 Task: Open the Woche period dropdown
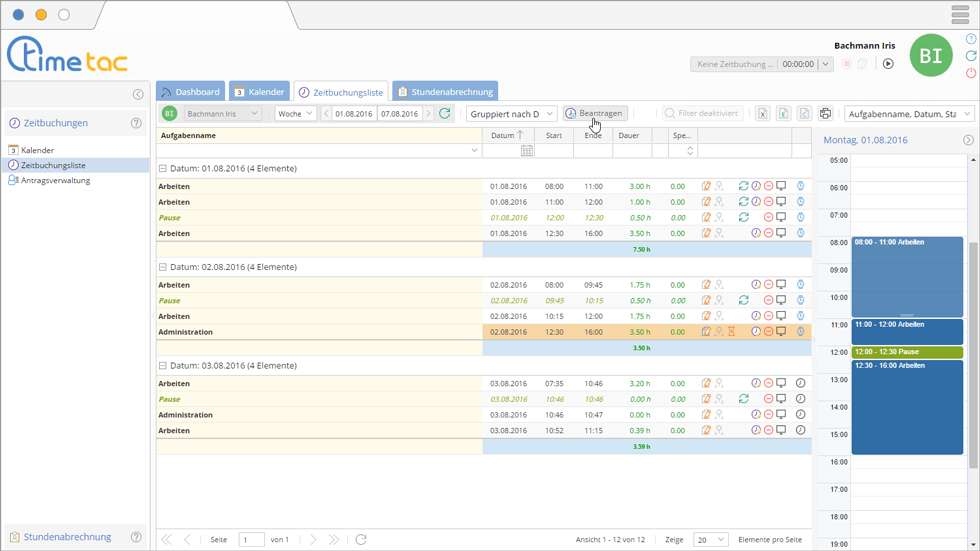[x=296, y=114]
